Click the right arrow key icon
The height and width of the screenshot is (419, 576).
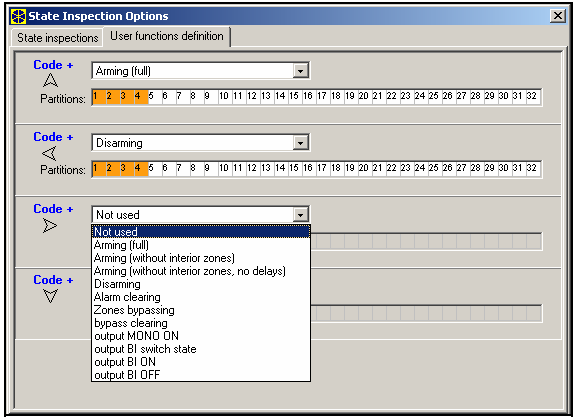pyautogui.click(x=50, y=225)
